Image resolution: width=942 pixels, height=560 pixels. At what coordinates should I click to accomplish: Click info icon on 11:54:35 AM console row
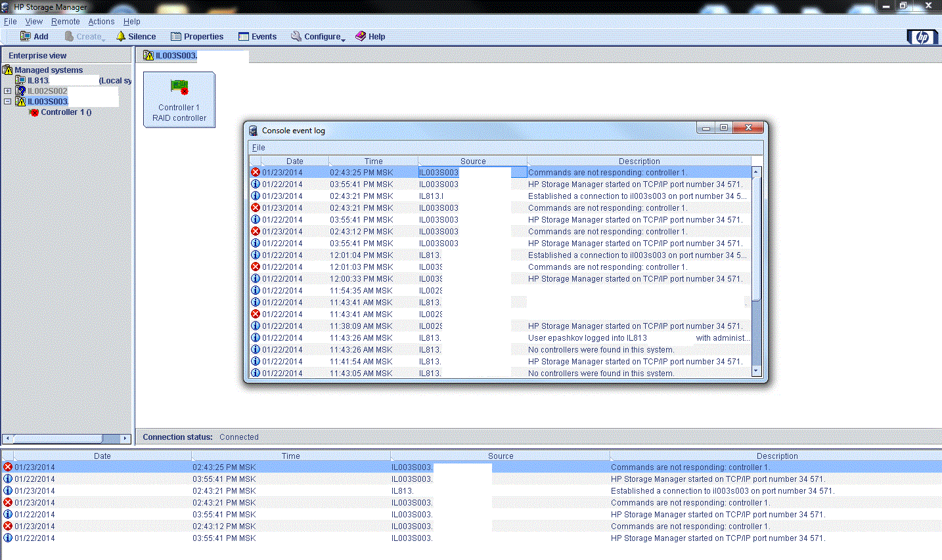tap(256, 290)
